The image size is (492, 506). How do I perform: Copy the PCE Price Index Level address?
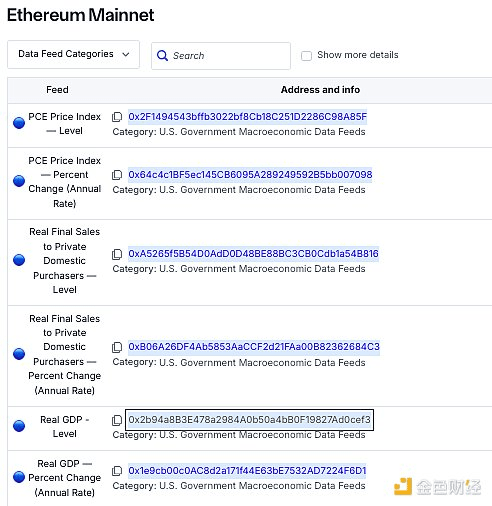click(x=117, y=117)
